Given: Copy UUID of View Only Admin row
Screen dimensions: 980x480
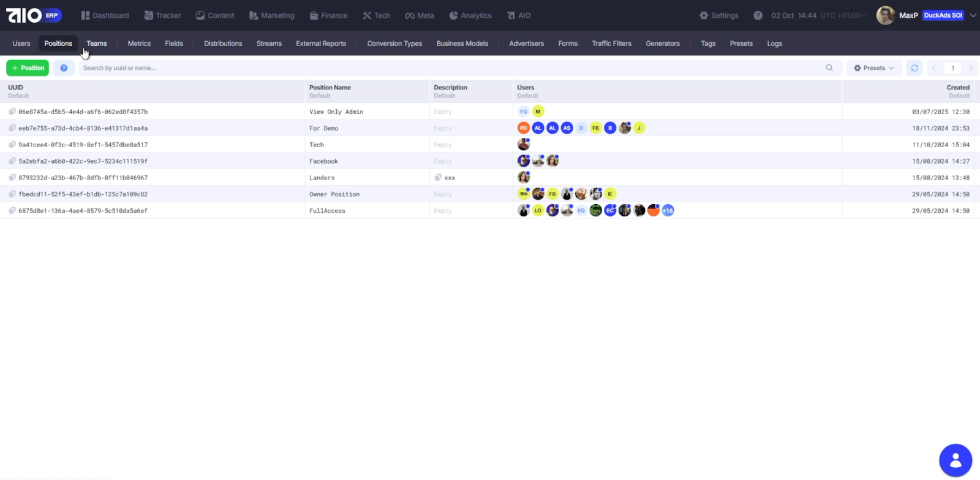Looking at the screenshot, I should point(12,112).
